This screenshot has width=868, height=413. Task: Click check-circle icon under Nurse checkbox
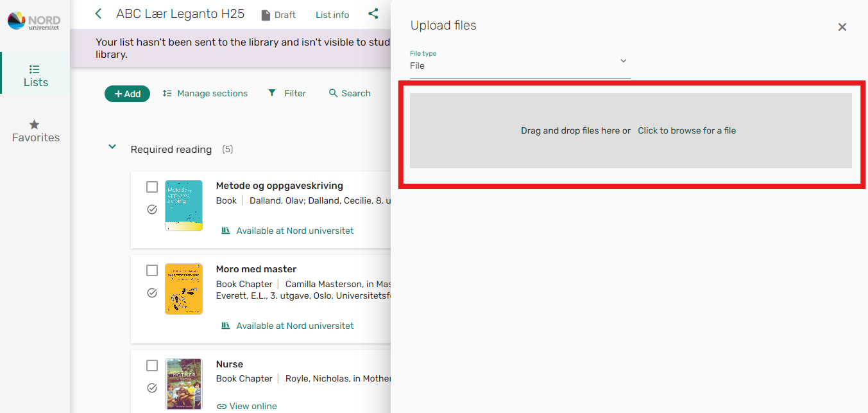(152, 388)
